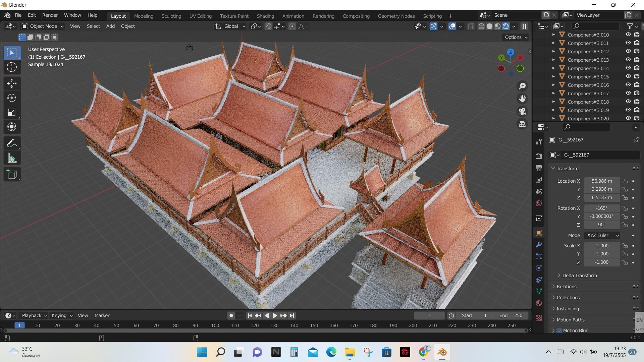Disable Component#3.015 in renders
The image size is (644, 362).
637,76
